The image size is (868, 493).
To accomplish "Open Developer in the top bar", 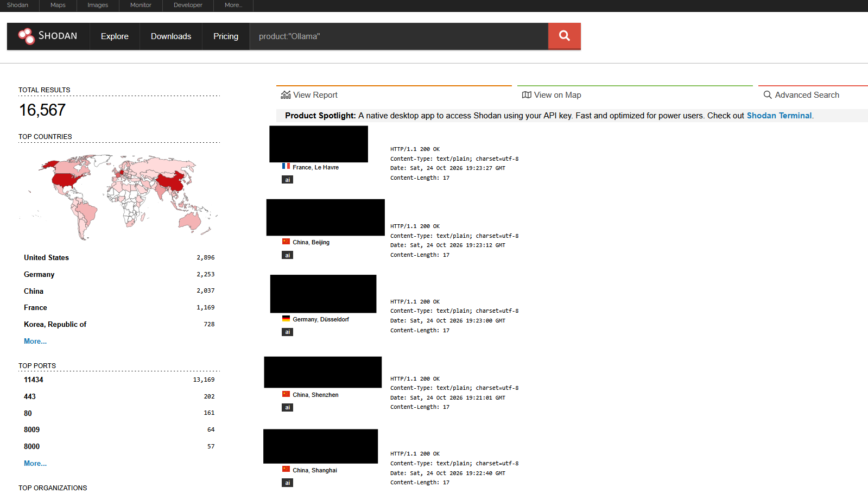I will pyautogui.click(x=188, y=5).
